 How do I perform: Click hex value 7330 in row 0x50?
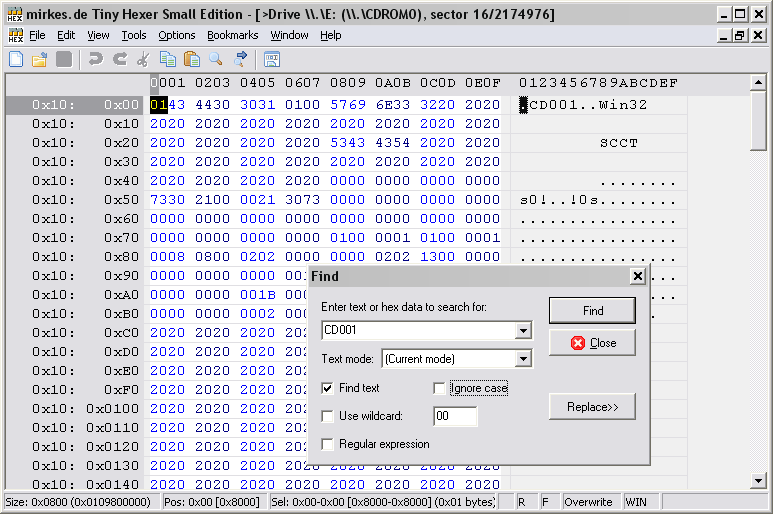point(168,200)
